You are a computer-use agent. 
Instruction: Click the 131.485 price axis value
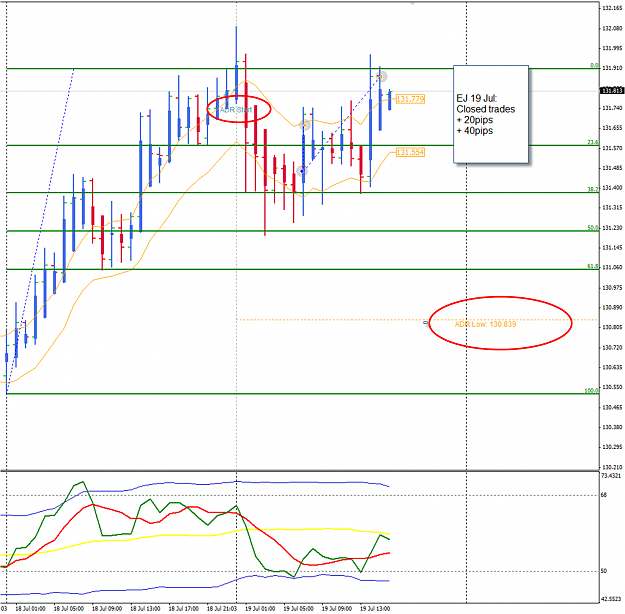612,168
